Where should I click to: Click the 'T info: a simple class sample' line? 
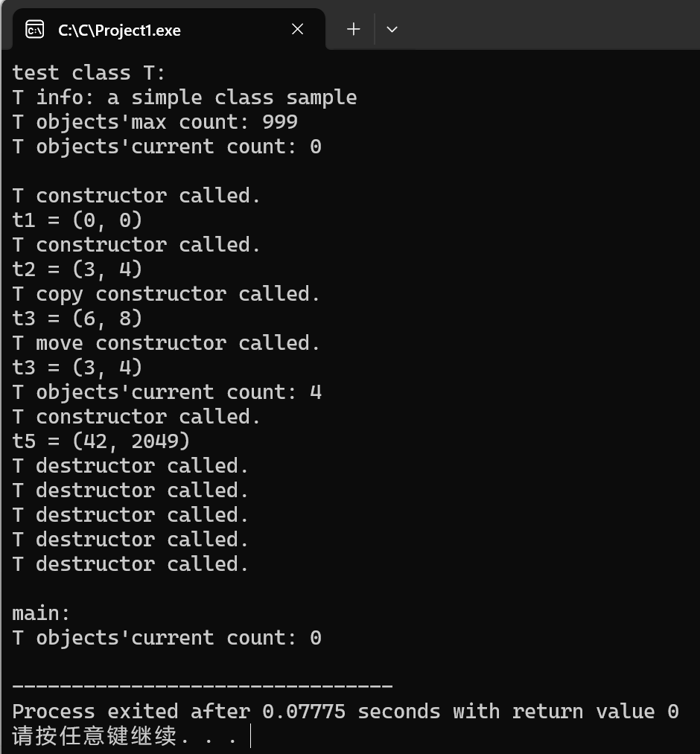(x=184, y=98)
